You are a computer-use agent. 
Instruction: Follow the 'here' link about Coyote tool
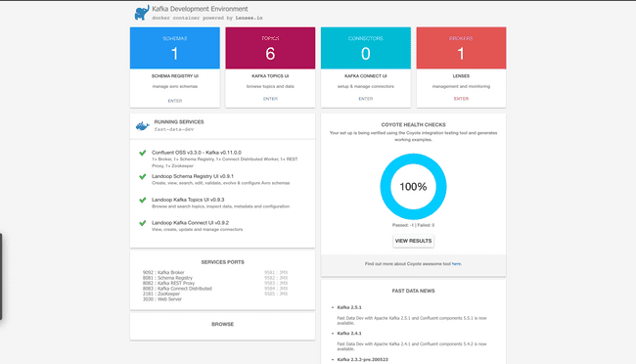[x=456, y=264]
